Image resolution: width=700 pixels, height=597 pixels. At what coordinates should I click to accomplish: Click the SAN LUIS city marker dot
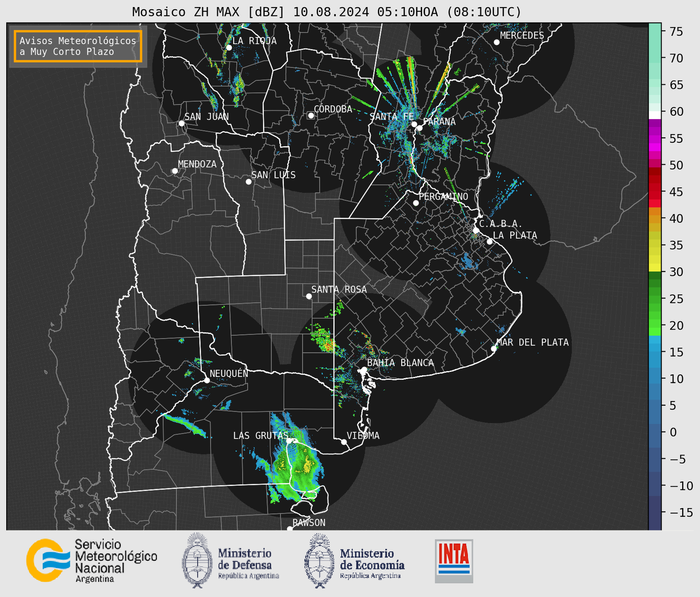pyautogui.click(x=249, y=182)
